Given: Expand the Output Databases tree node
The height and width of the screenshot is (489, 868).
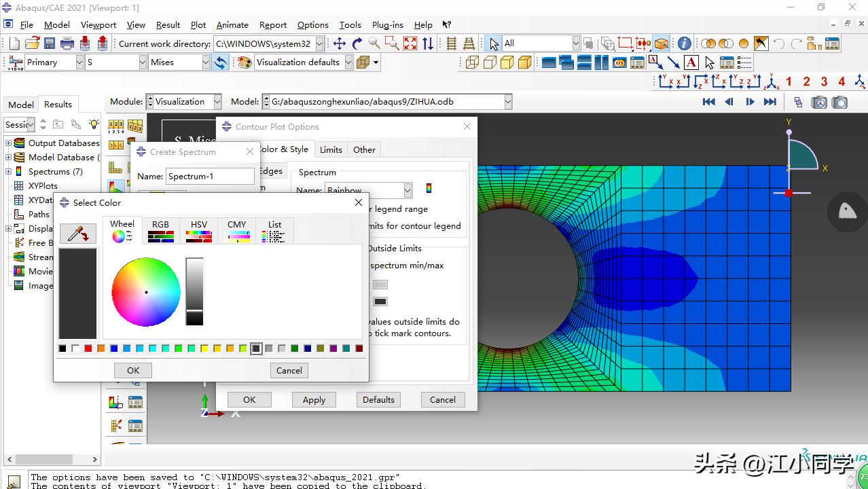Looking at the screenshot, I should tap(9, 143).
